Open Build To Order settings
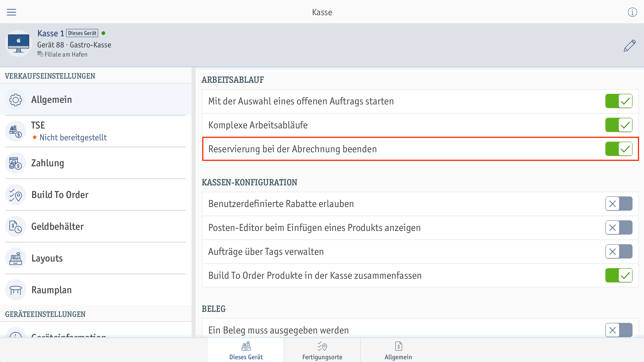 coord(96,195)
